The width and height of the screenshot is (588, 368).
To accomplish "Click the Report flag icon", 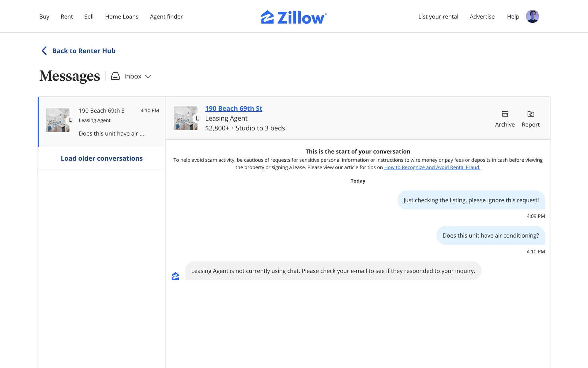I will click(531, 114).
